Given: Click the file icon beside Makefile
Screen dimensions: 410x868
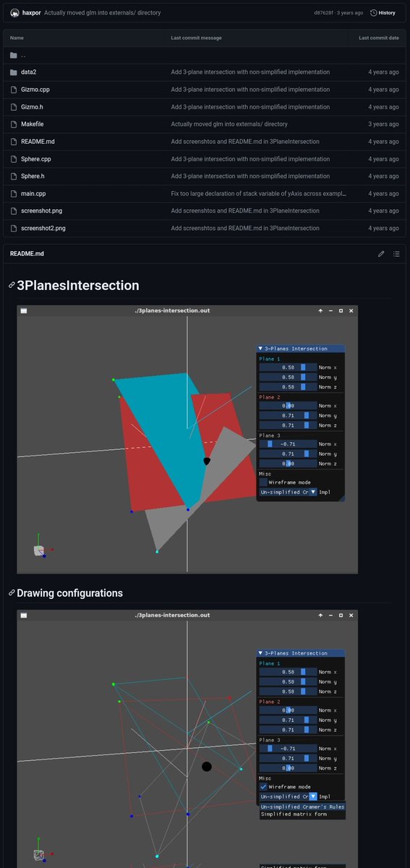Looking at the screenshot, I should [14, 124].
